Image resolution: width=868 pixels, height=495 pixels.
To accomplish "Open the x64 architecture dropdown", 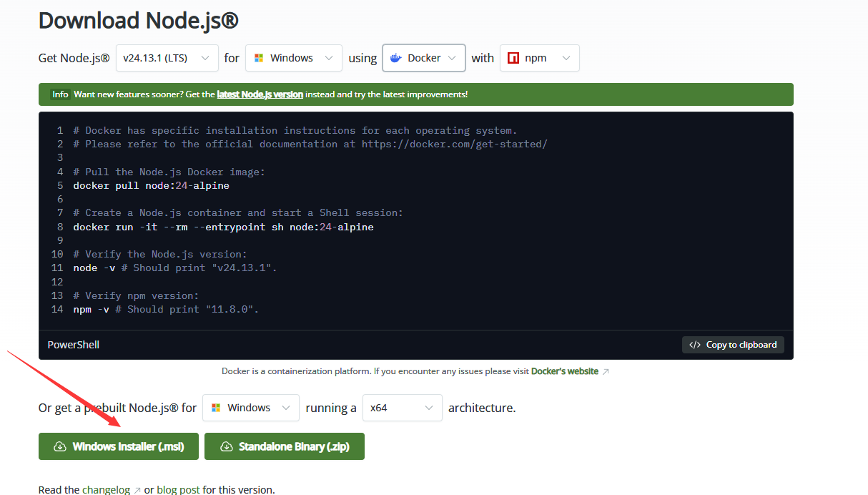I will (402, 408).
